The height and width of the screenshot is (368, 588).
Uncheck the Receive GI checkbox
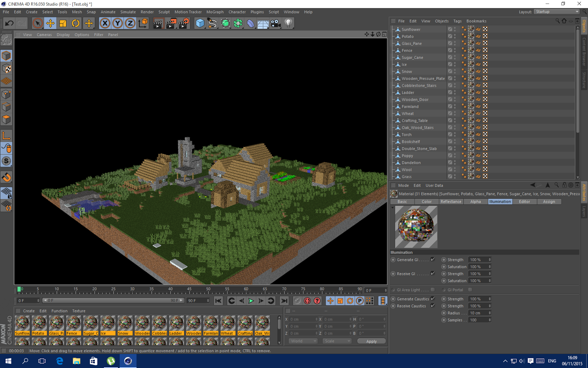tap(433, 273)
